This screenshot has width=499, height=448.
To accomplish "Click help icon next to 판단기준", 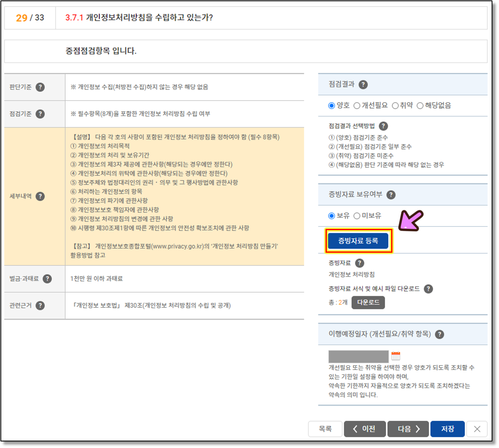I will click(x=40, y=87).
